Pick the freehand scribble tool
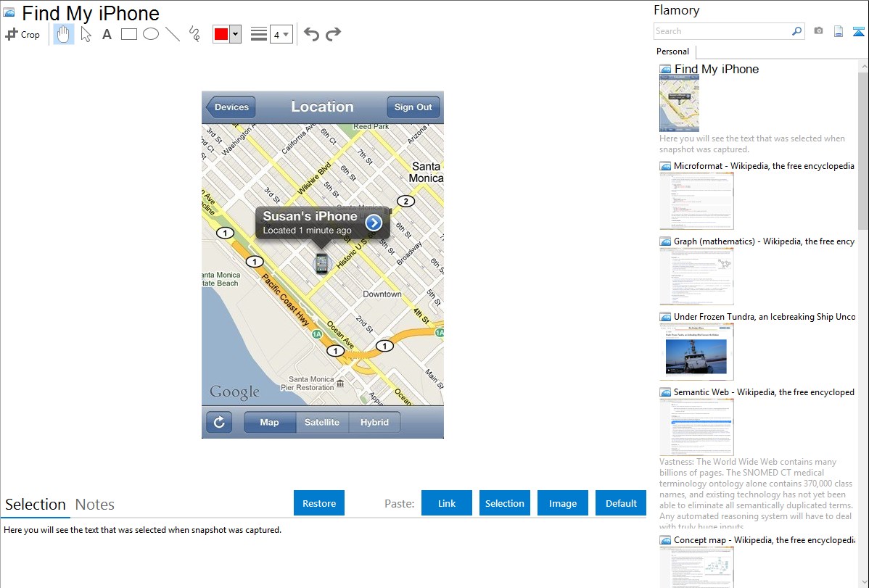Image resolution: width=869 pixels, height=588 pixels. [x=194, y=34]
